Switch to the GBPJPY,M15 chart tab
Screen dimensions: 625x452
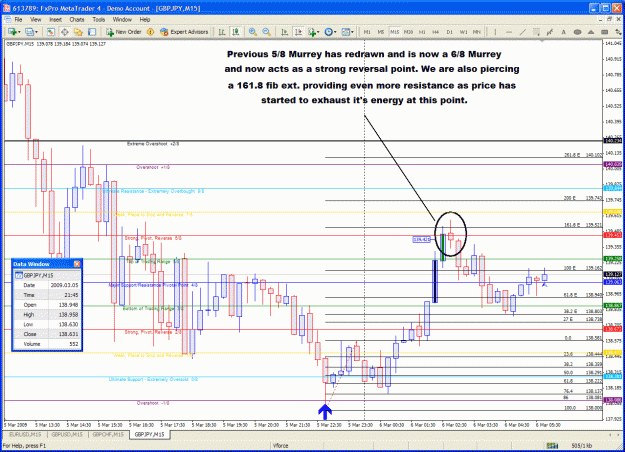pyautogui.click(x=149, y=434)
